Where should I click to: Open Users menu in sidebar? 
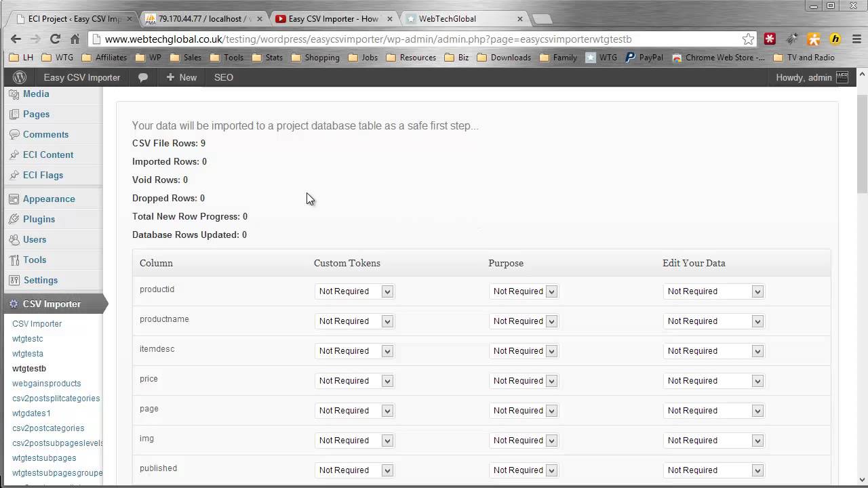[35, 239]
